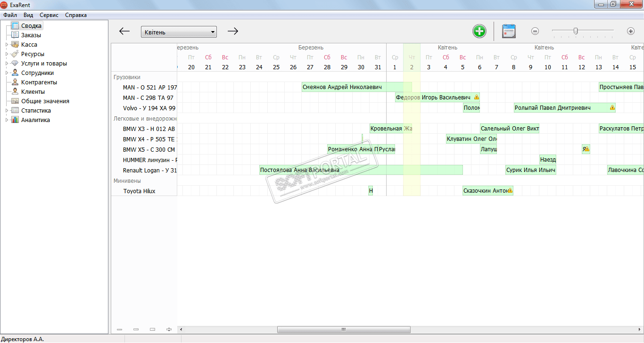Select the Статистика table icon

point(15,111)
